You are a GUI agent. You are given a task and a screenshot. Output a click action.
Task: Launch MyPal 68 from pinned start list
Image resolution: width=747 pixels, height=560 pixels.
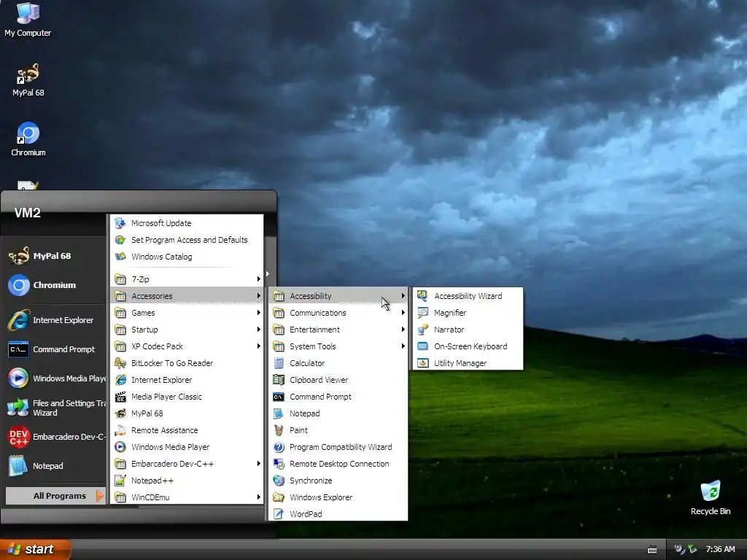coord(53,256)
